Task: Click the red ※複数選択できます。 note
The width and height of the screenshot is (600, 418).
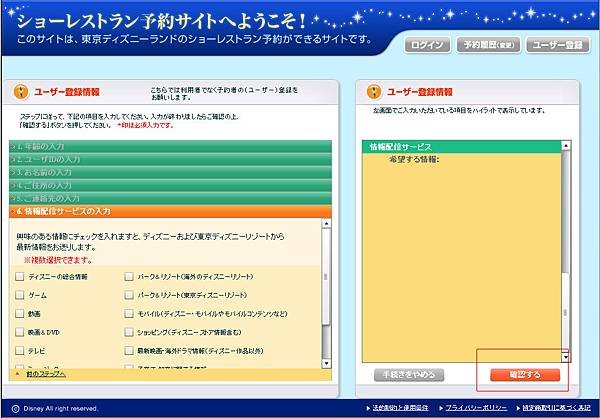Action: coord(59,260)
